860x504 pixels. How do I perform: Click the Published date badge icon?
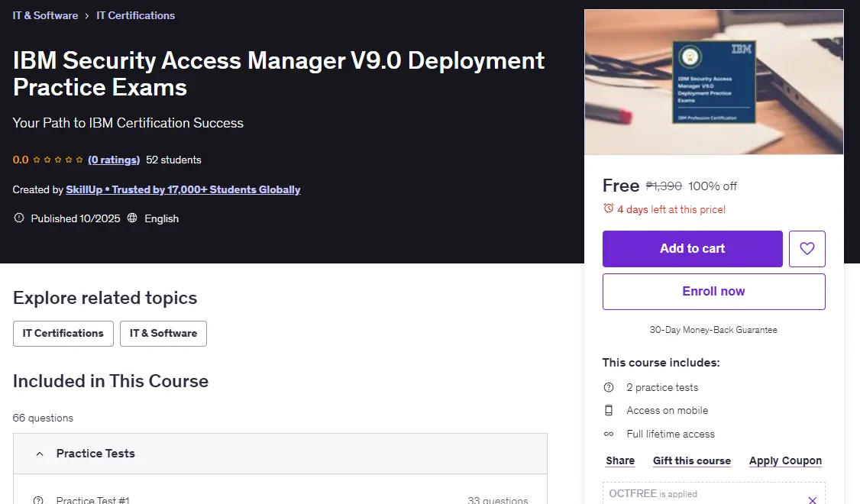click(x=19, y=218)
